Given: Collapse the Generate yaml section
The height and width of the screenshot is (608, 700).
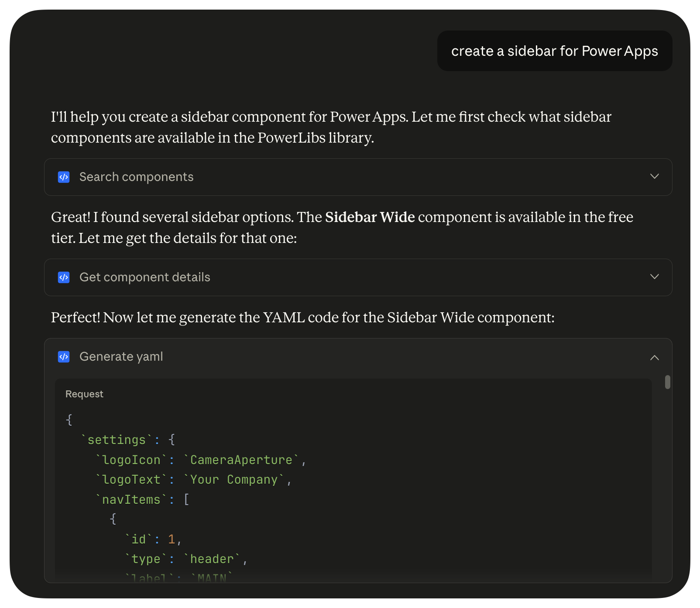Looking at the screenshot, I should [x=654, y=357].
